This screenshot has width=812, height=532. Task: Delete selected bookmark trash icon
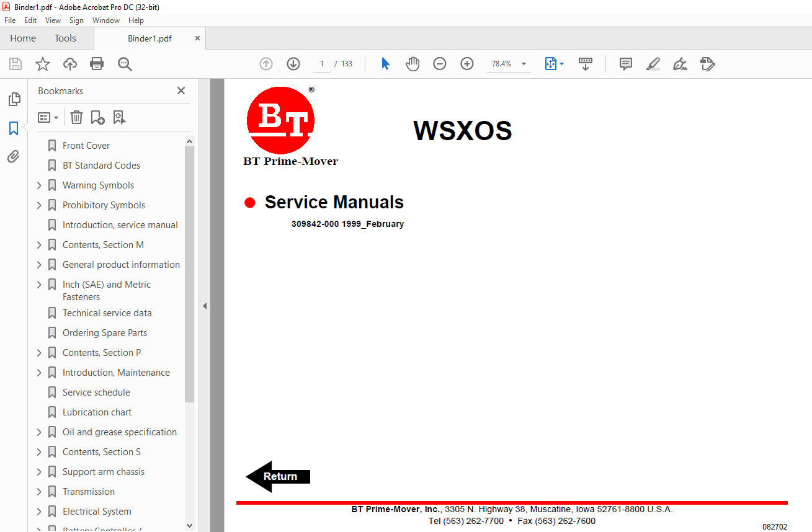[x=76, y=117]
